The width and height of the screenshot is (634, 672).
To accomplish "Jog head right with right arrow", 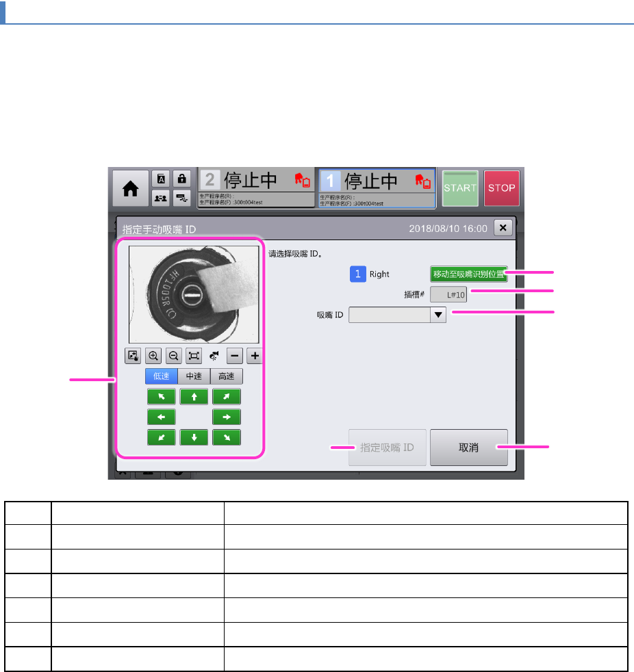I will click(227, 417).
